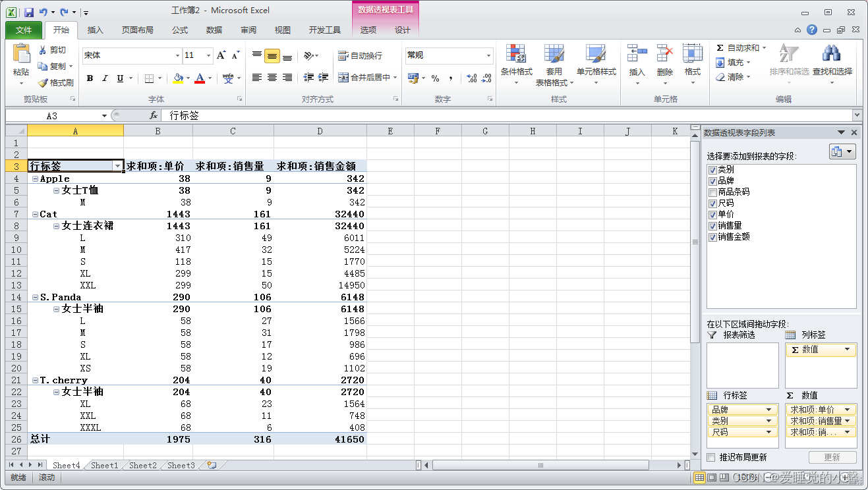Open the number format dropdown (常规)
The height and width of the screenshot is (490, 868).
488,56
